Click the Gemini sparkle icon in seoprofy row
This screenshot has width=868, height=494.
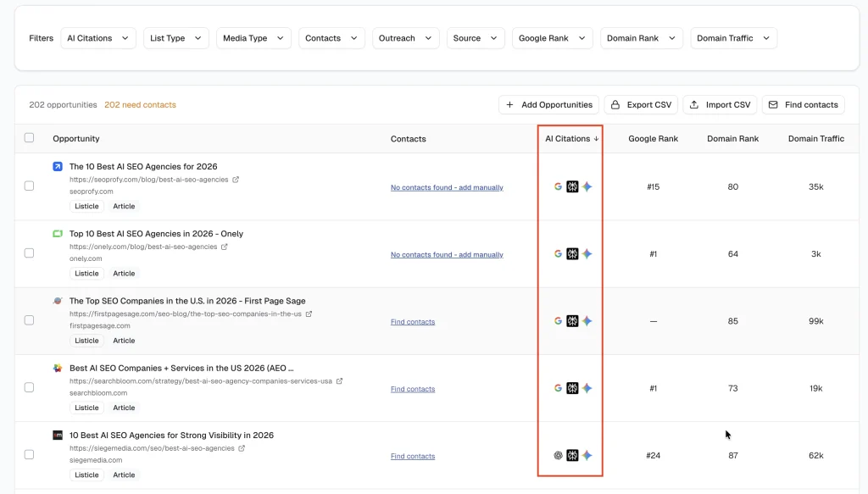point(587,186)
